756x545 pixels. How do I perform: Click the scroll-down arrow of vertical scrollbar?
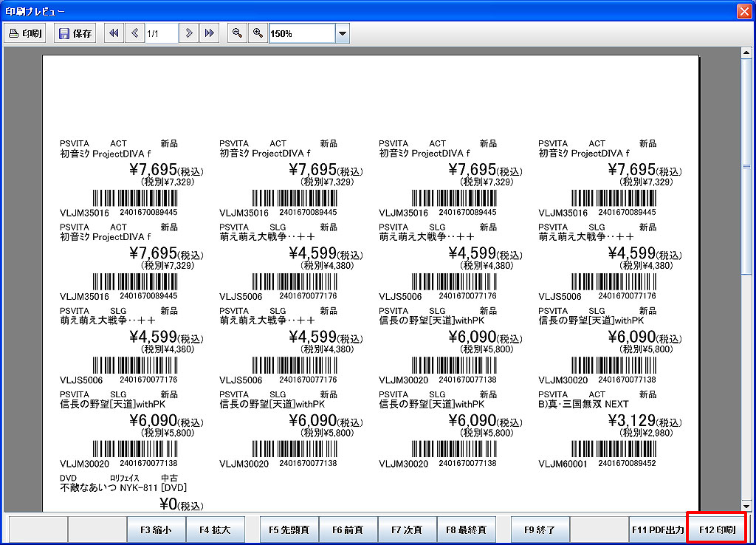coord(746,505)
